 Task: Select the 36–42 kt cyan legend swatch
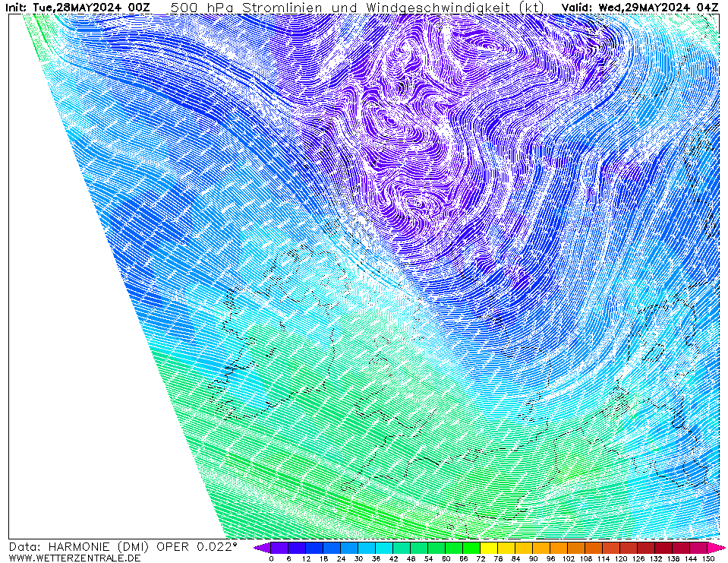click(384, 548)
